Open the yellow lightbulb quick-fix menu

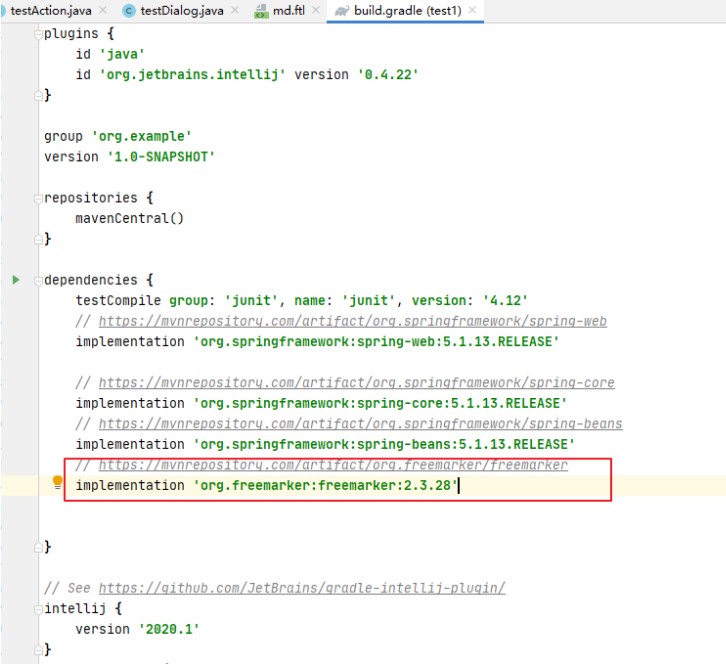tap(57, 482)
